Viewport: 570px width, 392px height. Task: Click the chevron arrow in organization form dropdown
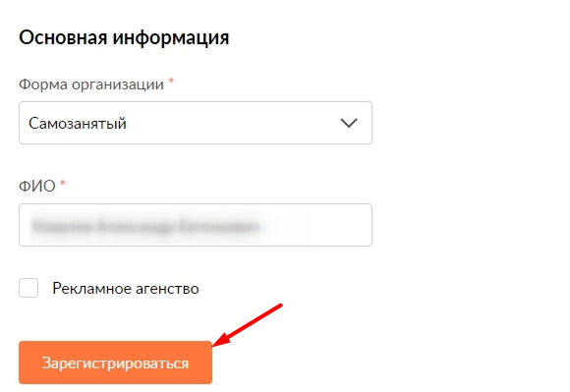(x=349, y=123)
